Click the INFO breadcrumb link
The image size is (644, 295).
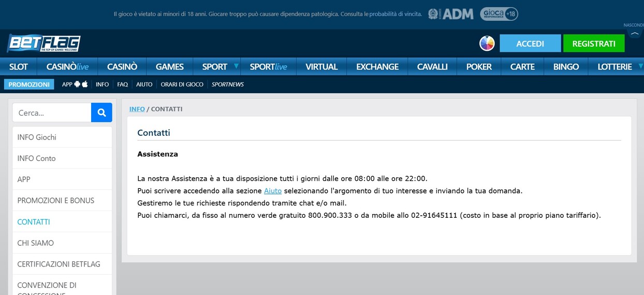(x=137, y=109)
